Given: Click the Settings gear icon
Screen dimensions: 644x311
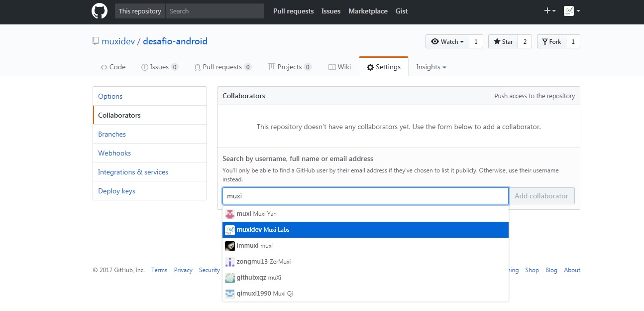Looking at the screenshot, I should 370,67.
